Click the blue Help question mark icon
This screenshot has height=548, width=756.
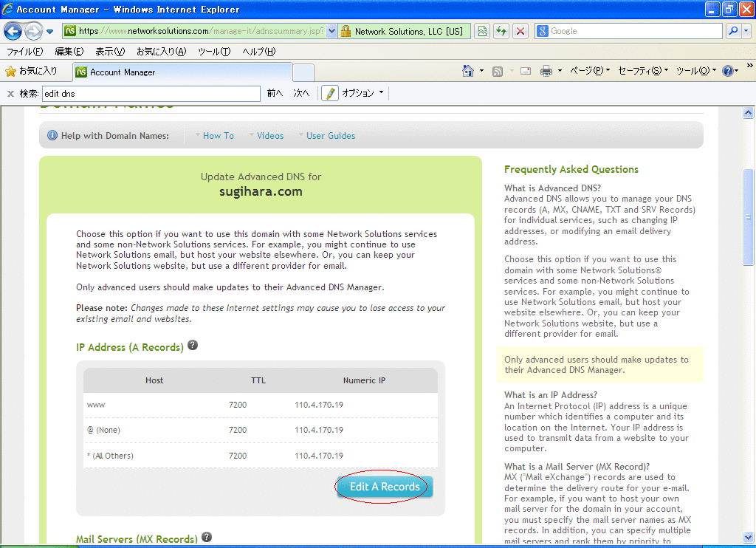[x=728, y=71]
